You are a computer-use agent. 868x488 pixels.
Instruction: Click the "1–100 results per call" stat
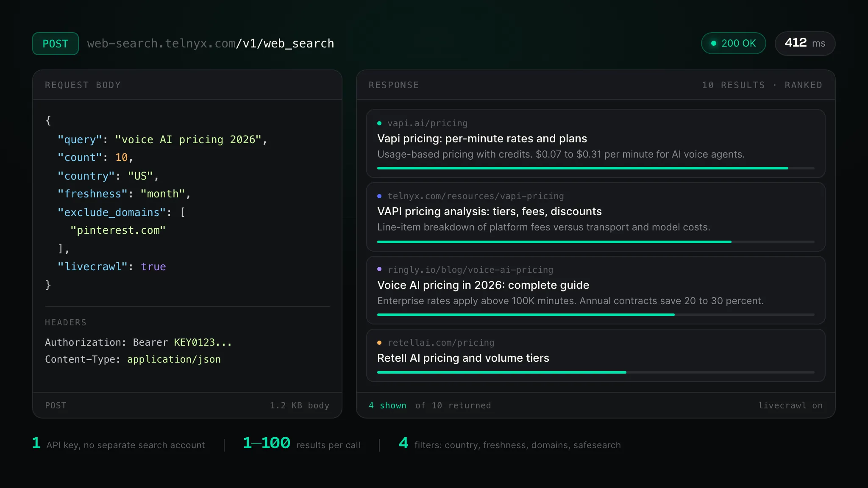point(302,444)
